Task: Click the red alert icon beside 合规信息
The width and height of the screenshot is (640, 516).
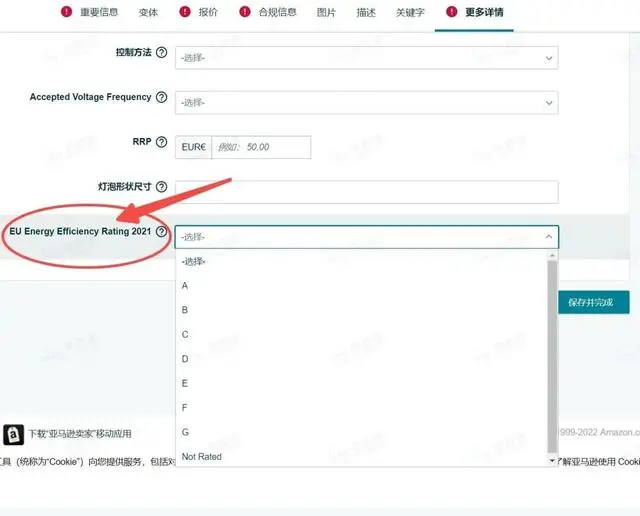Action: click(x=244, y=12)
